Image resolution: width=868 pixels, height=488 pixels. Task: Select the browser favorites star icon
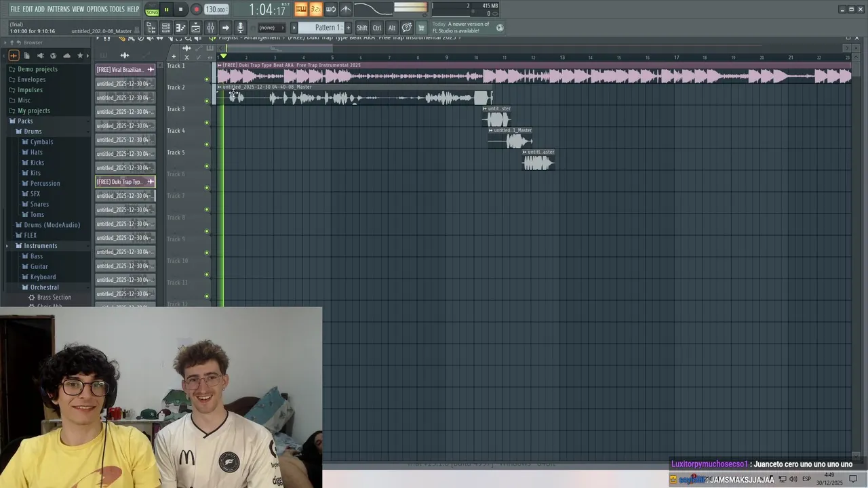pos(80,56)
